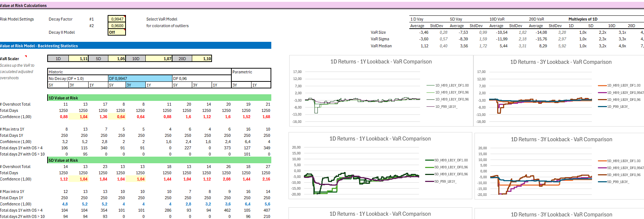Click the red comment marker beside VaR Scaler

click(x=26, y=56)
